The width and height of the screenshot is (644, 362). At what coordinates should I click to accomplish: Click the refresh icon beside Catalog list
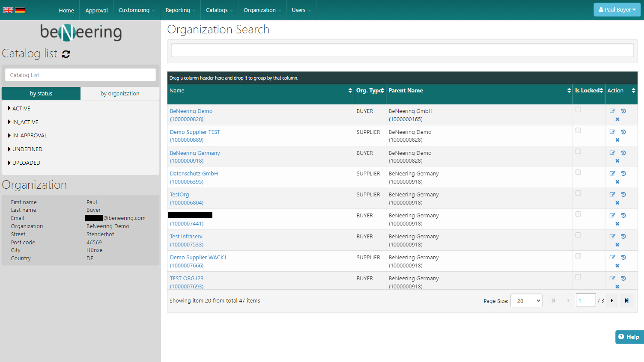tap(66, 54)
